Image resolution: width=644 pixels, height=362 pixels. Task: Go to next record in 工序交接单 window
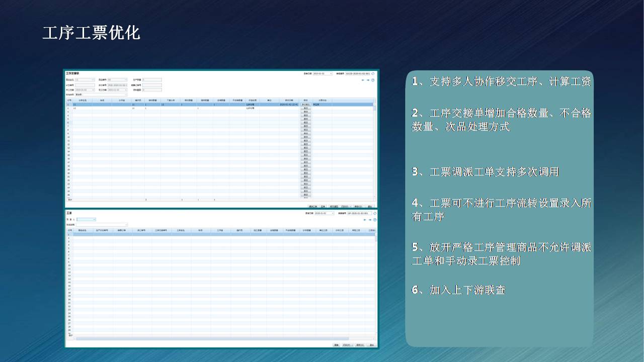[368, 80]
